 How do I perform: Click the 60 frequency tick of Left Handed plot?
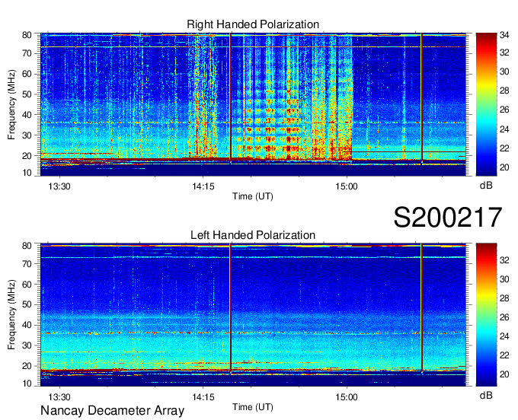[x=27, y=284]
